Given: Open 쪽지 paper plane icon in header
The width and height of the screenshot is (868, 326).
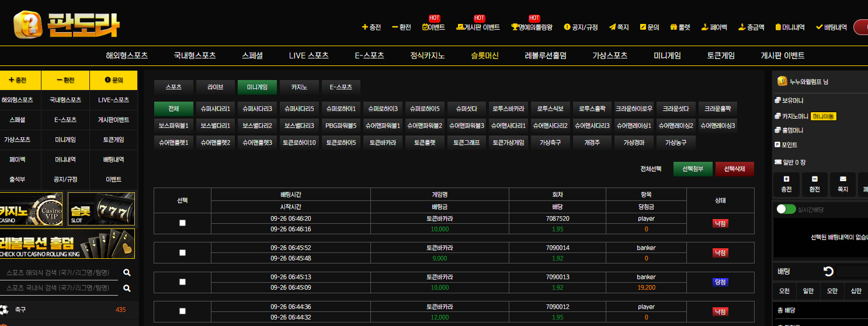Looking at the screenshot, I should pyautogui.click(x=612, y=27).
